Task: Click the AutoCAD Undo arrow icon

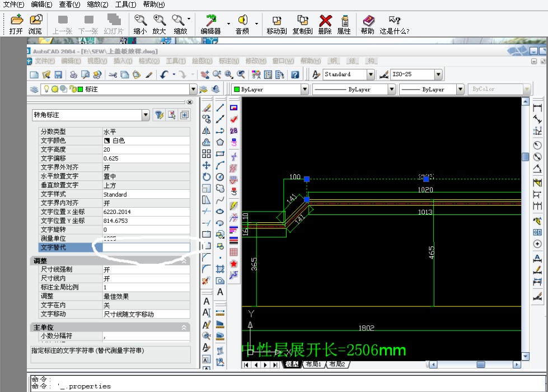Action: 164,74
